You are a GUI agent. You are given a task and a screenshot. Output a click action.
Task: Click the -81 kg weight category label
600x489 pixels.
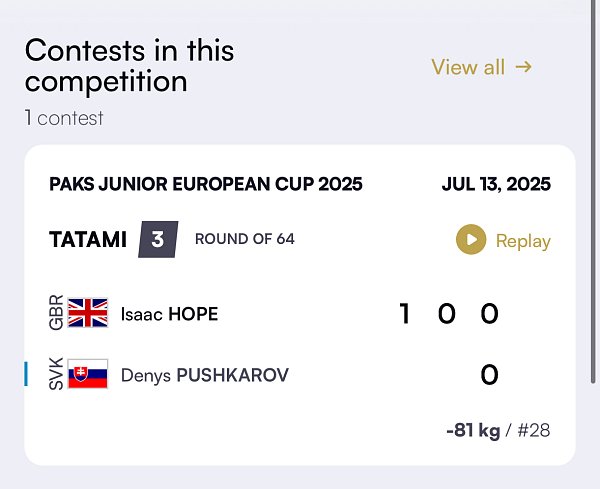point(473,430)
